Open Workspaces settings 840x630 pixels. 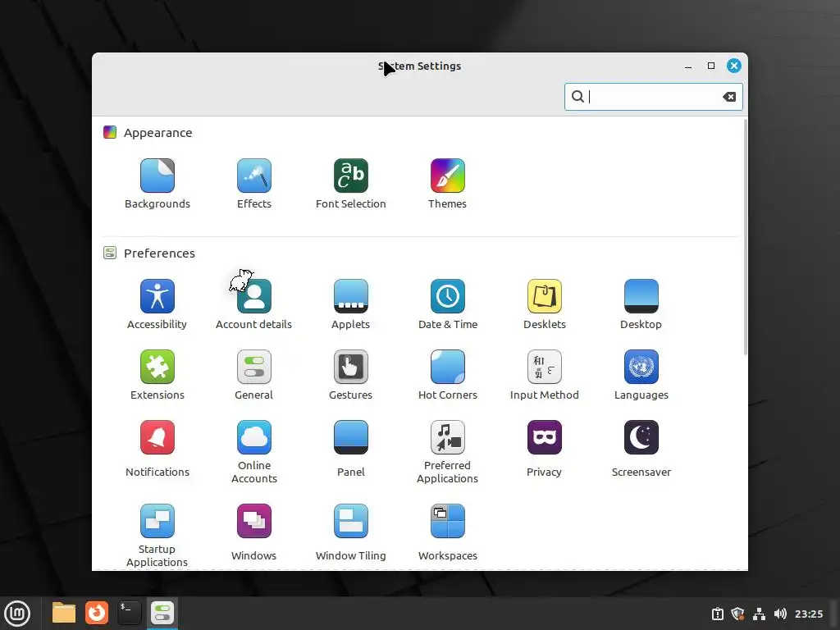447,532
